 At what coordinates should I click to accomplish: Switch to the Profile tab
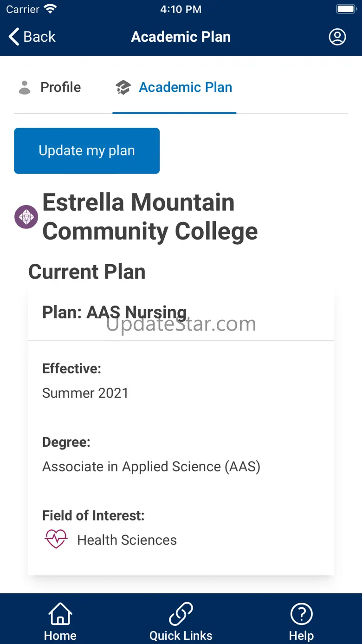coord(60,87)
